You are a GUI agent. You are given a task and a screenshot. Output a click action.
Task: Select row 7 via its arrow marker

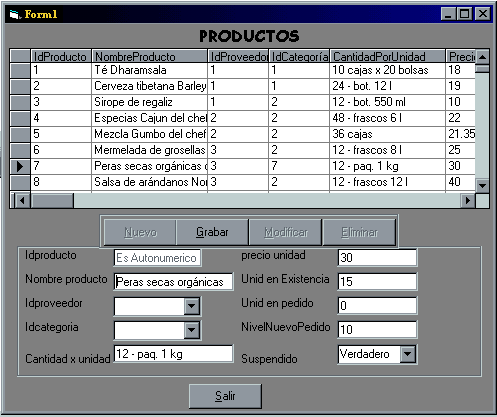tap(20, 166)
